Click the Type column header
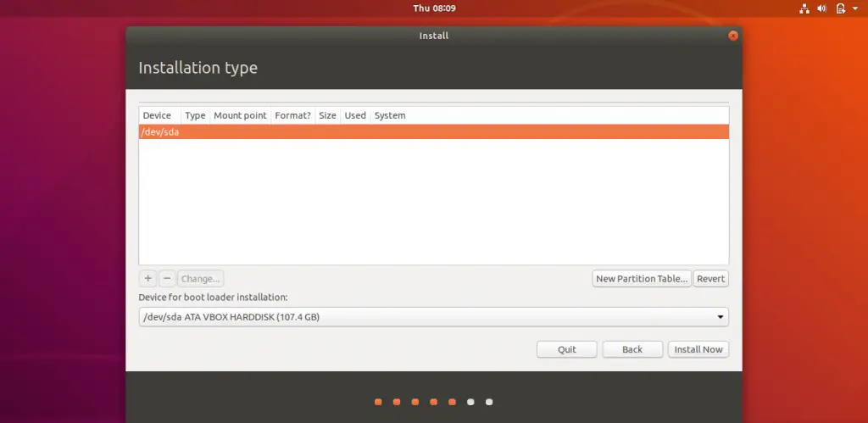 point(195,115)
